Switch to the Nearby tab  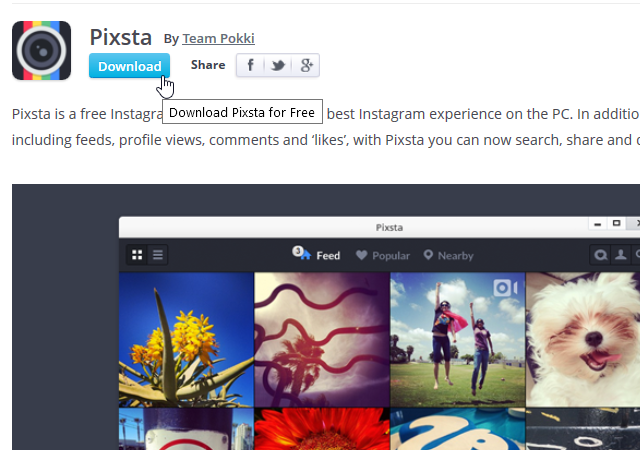(448, 256)
